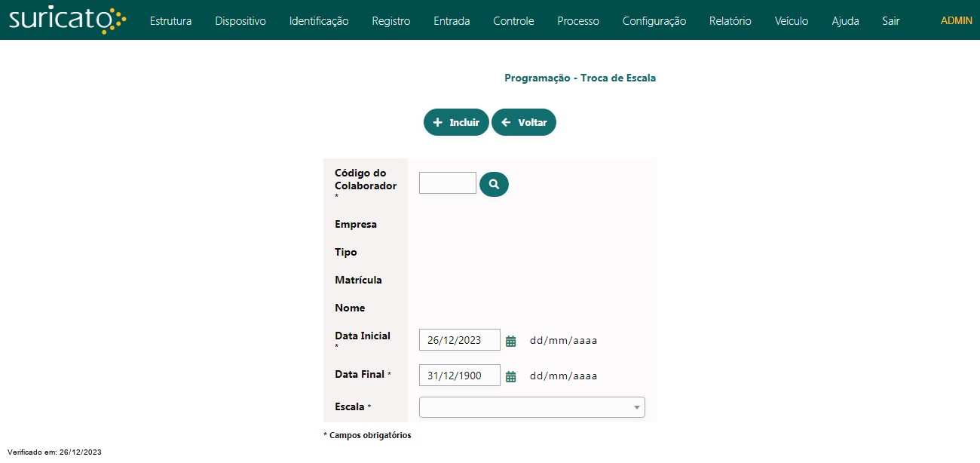Open the Relatório menu
Image resolution: width=980 pixels, height=463 pixels.
730,21
